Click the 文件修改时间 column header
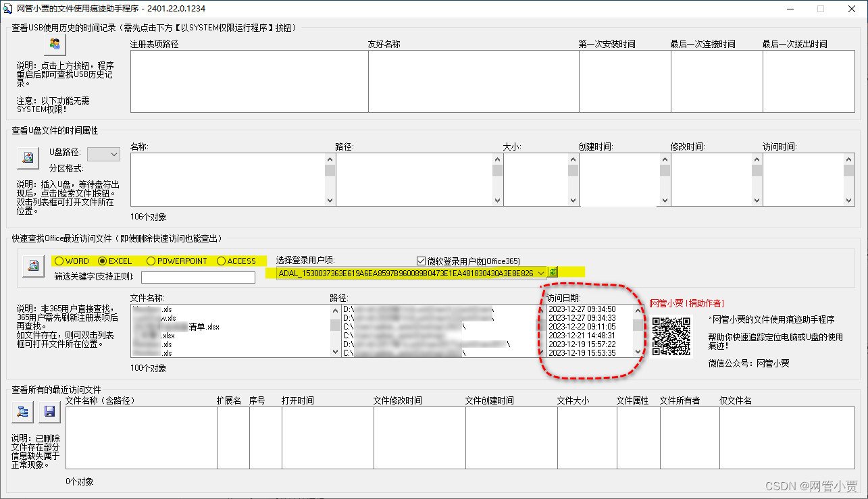This screenshot has height=499, width=868. tap(398, 401)
